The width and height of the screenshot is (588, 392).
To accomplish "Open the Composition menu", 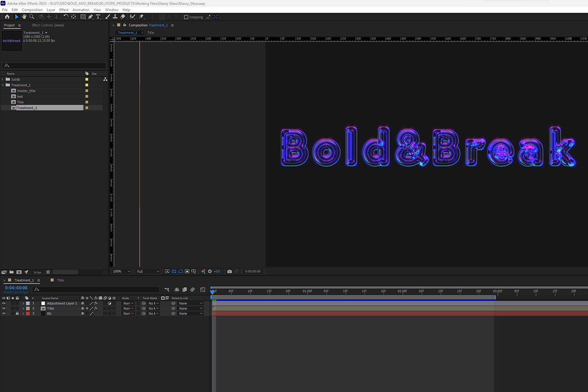I will (32, 10).
